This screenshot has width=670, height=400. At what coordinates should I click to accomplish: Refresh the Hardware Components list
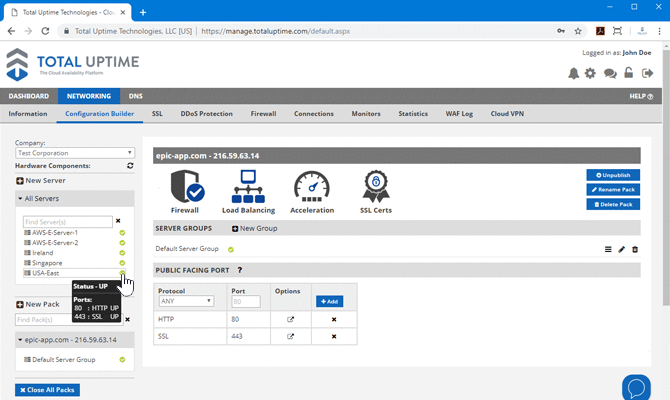point(130,165)
